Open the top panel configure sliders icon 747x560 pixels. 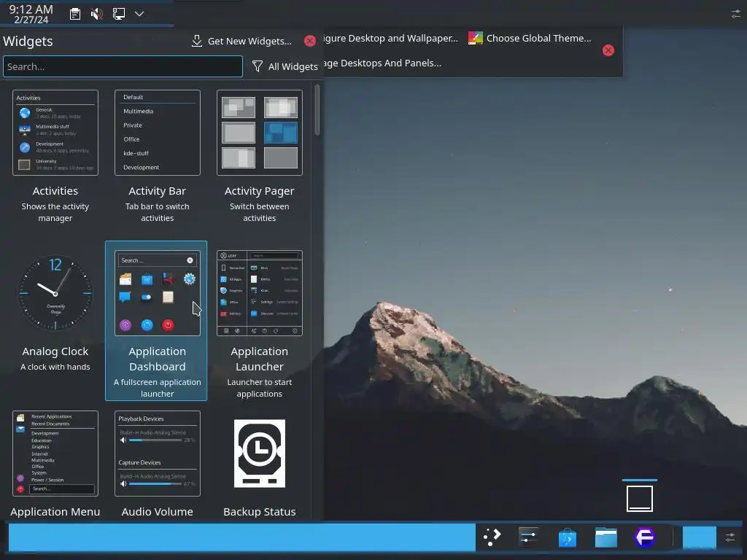tap(736, 14)
